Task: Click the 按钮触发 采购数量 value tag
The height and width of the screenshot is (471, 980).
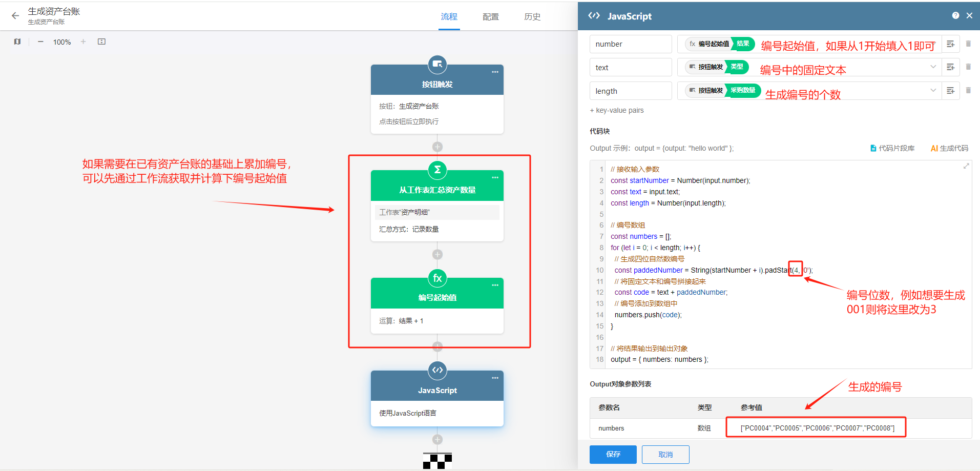Action: click(723, 90)
